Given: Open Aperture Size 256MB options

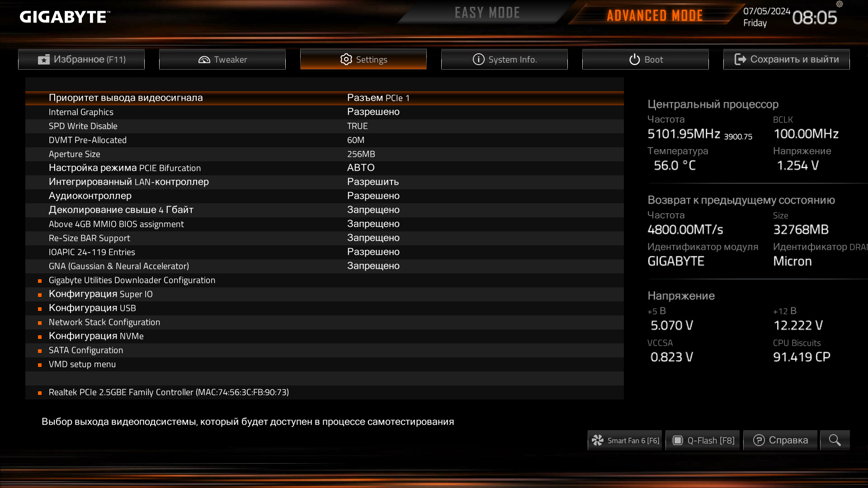Looking at the screenshot, I should click(x=361, y=154).
